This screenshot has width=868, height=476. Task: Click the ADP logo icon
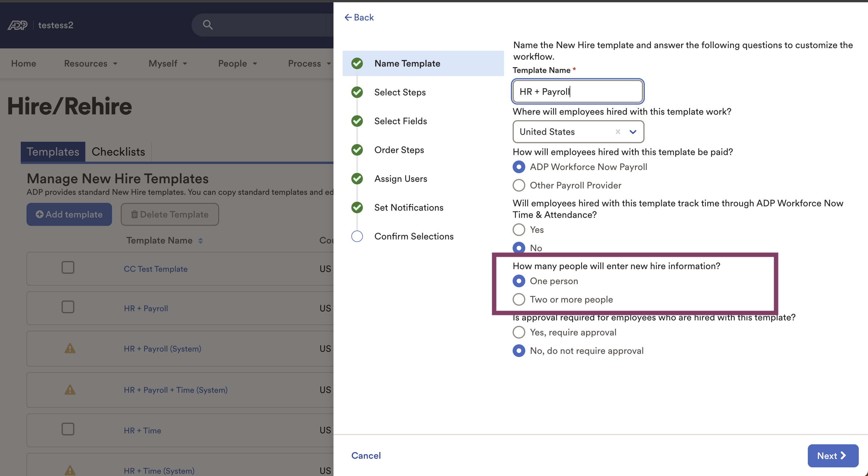tap(18, 25)
